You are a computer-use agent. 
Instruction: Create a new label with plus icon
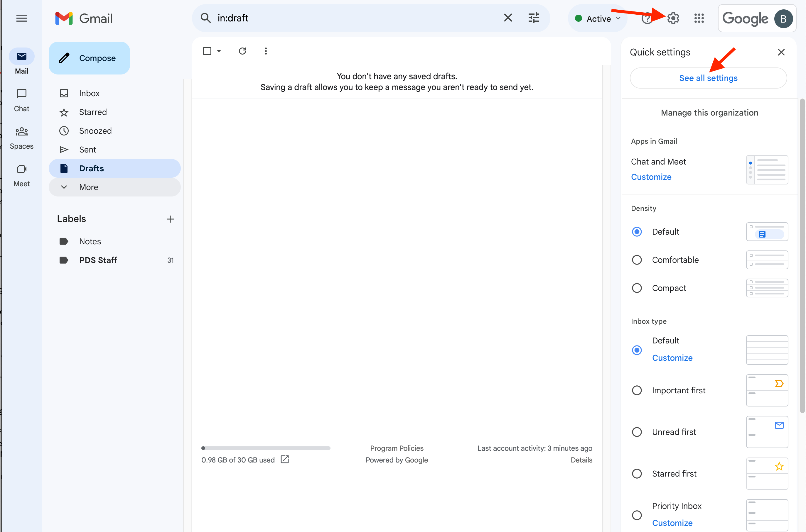tap(170, 219)
